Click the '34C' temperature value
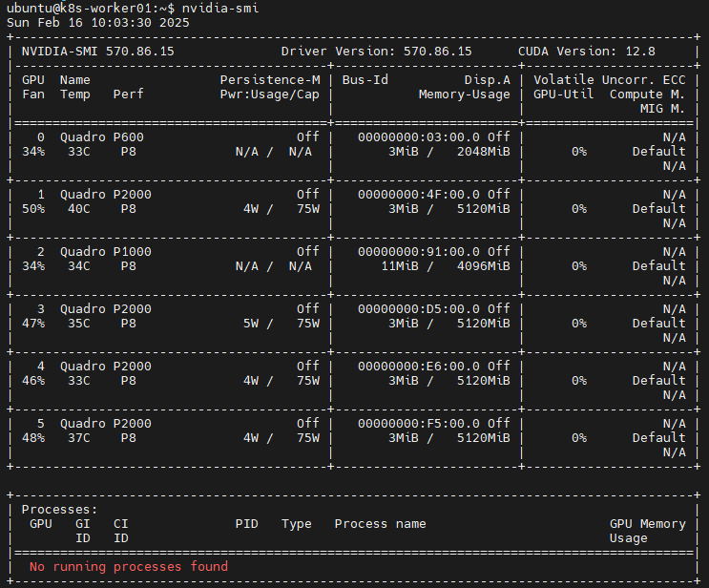Viewport: 709px width, 588px height. [x=78, y=266]
